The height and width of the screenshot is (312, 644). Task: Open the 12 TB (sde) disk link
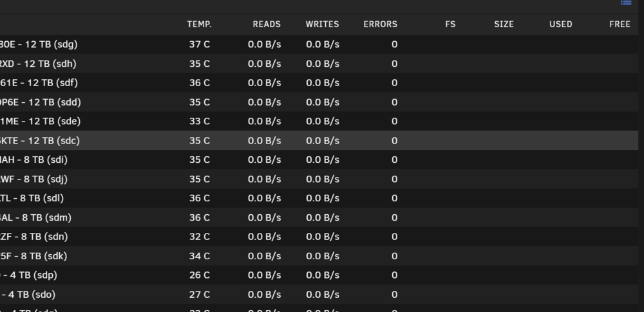[40, 122]
